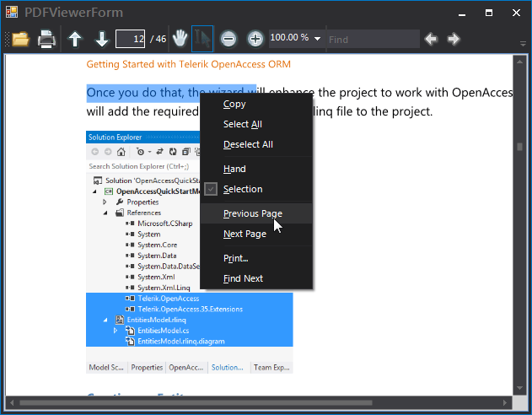This screenshot has height=415, width=532.
Task: Click Solution Explorer title in document image
Action: click(115, 137)
